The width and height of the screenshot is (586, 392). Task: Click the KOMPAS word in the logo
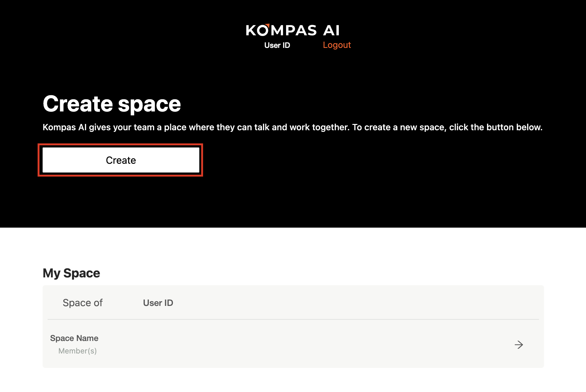[x=281, y=31]
